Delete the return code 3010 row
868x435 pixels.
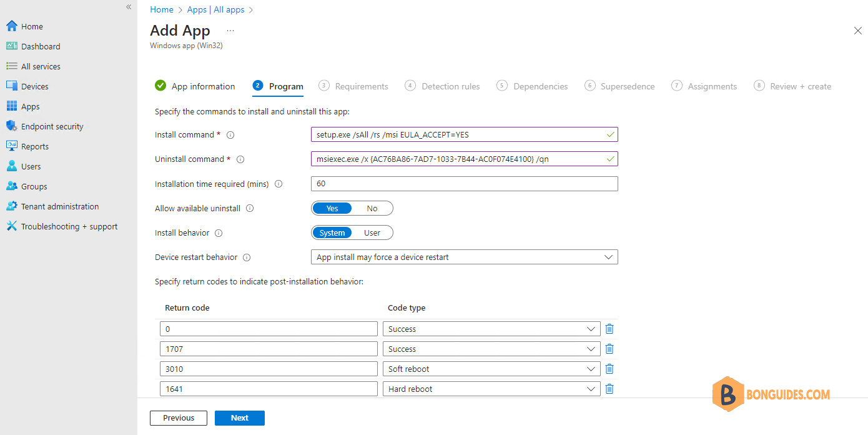click(609, 369)
